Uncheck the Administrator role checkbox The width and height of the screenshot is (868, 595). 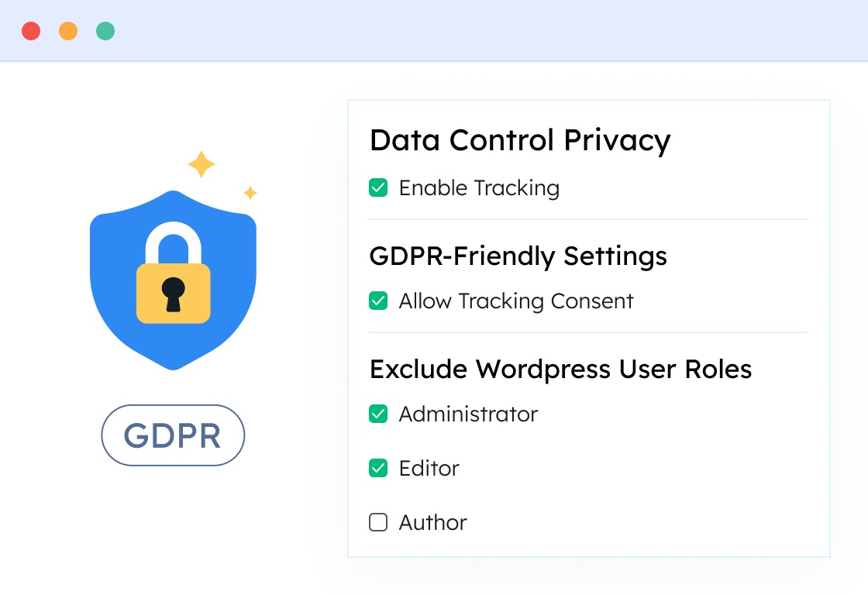click(x=378, y=414)
